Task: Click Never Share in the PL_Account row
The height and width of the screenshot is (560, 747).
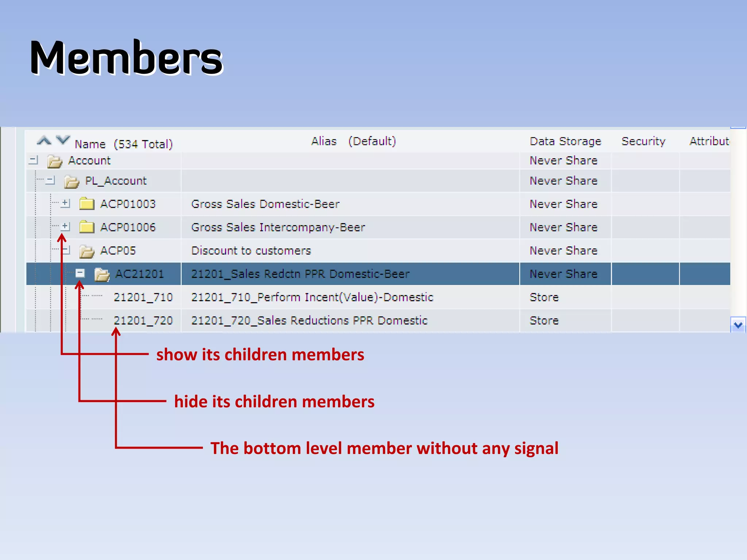Action: click(564, 181)
